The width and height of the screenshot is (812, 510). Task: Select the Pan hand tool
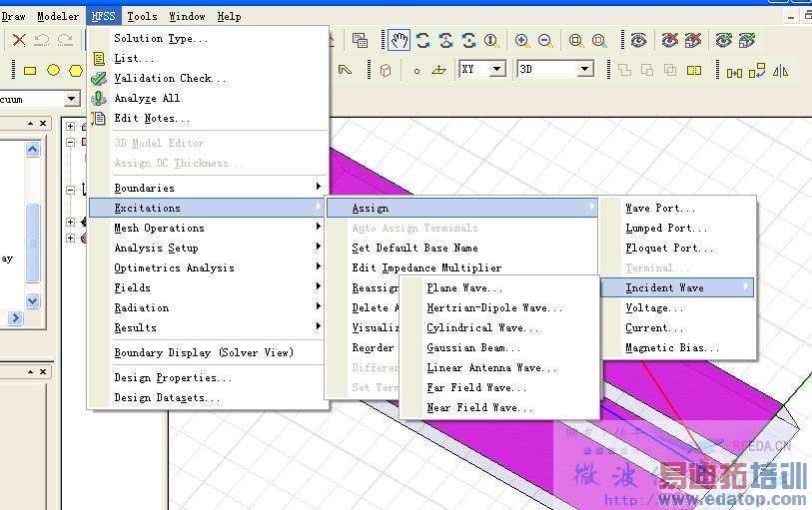click(x=399, y=40)
